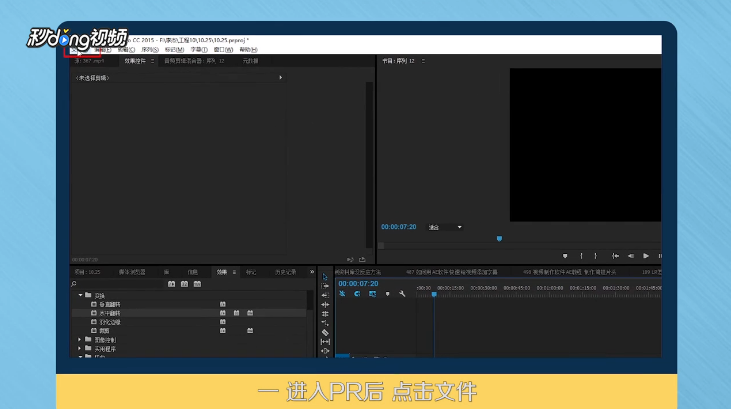Select the Slide tool
This screenshot has width=731, height=409.
pyautogui.click(x=325, y=351)
